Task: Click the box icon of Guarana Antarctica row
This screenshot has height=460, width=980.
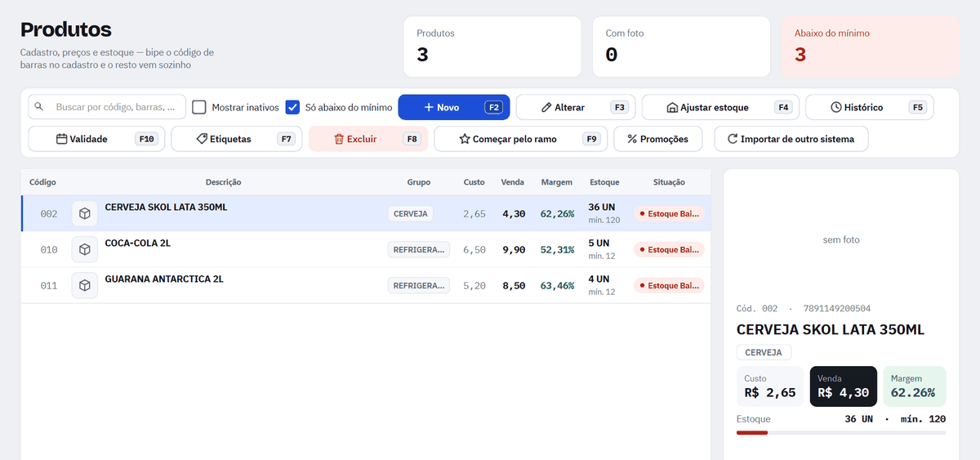Action: pos(85,285)
